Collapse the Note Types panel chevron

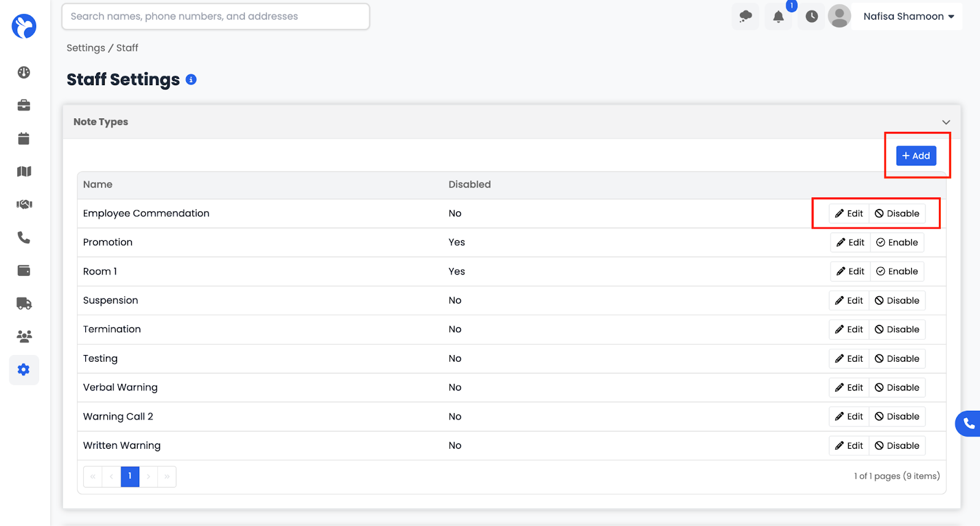(946, 122)
